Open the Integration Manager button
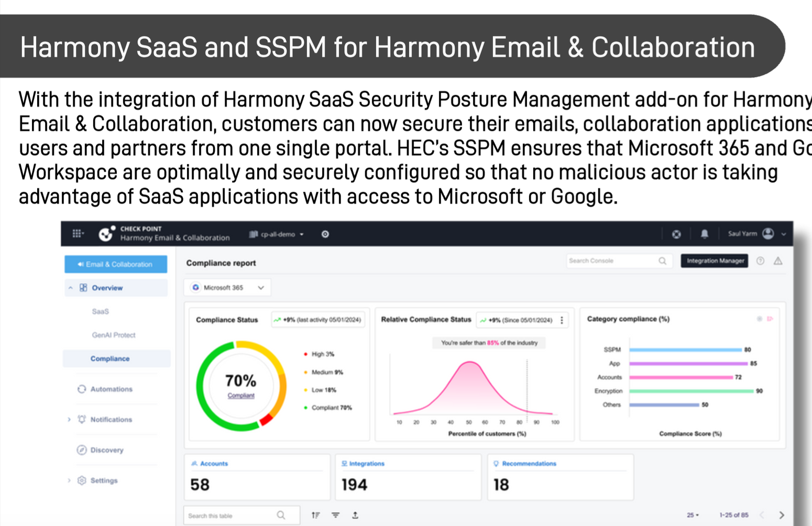The image size is (812, 526). 715,260
